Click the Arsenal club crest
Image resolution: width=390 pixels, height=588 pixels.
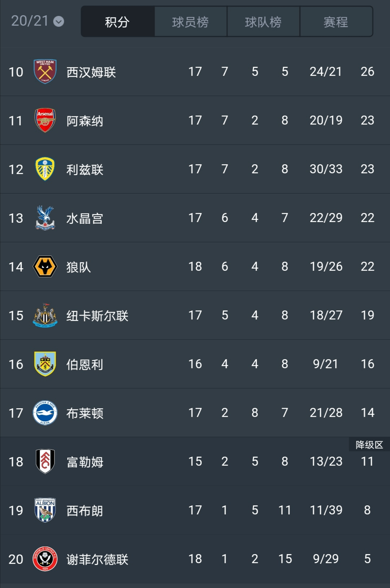[x=45, y=120]
